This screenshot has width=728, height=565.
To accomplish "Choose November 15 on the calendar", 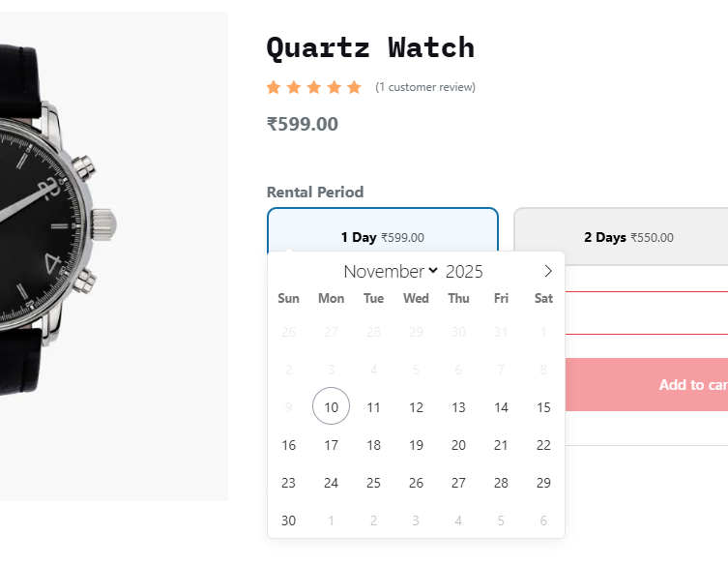I will 543,407.
